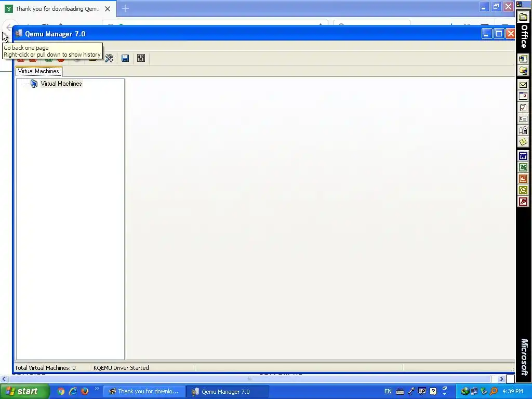Click the blue Virtual Machines cube icon in tree

pos(34,84)
